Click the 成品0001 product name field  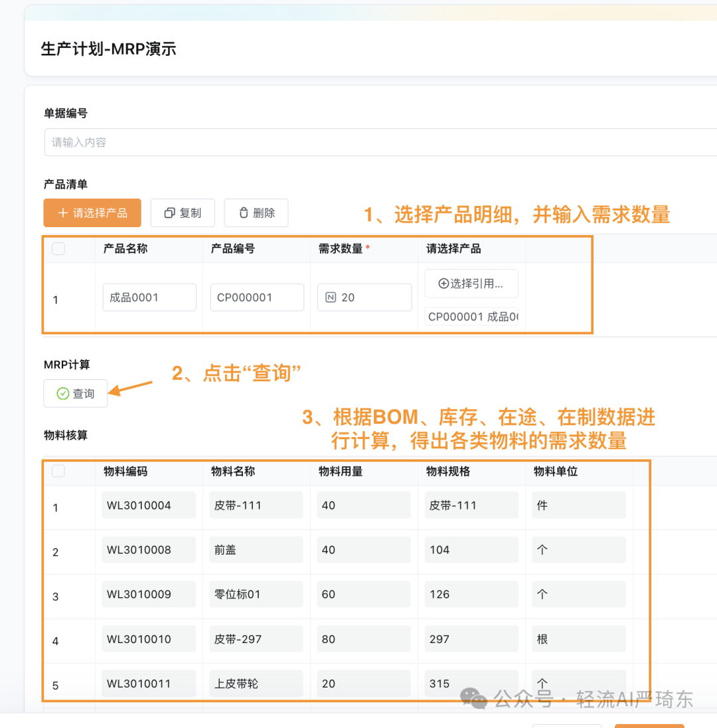(149, 297)
